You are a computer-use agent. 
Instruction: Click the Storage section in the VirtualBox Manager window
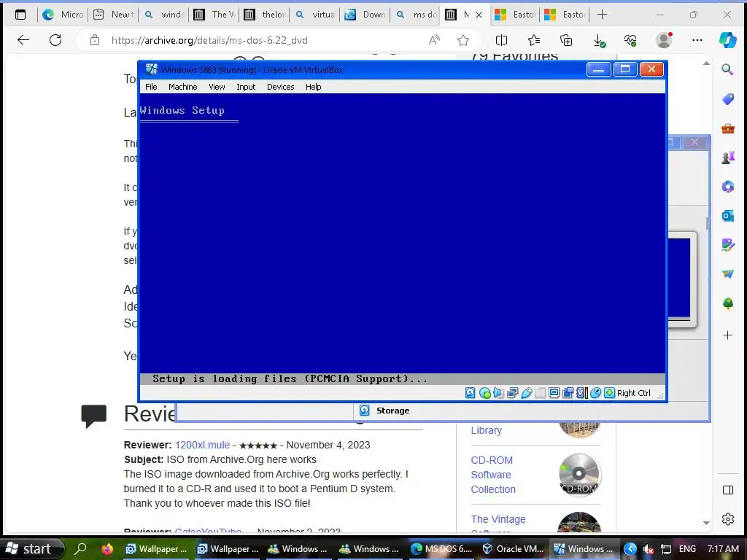(392, 411)
